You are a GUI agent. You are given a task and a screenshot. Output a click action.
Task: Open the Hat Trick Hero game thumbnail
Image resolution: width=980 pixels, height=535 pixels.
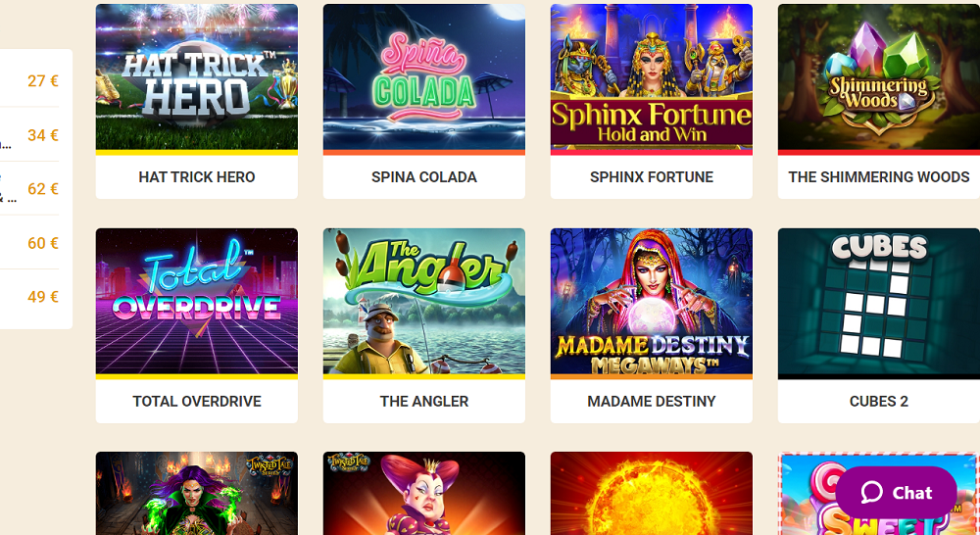click(x=197, y=76)
